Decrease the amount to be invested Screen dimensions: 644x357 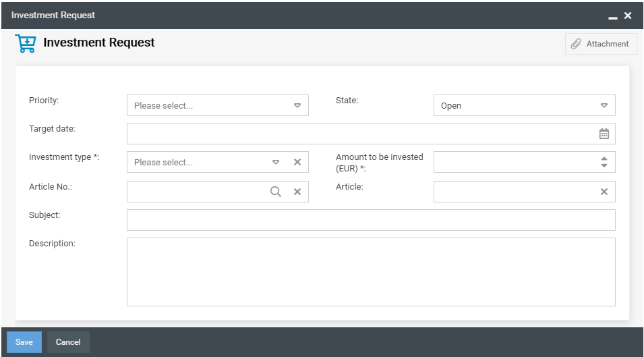(x=604, y=165)
